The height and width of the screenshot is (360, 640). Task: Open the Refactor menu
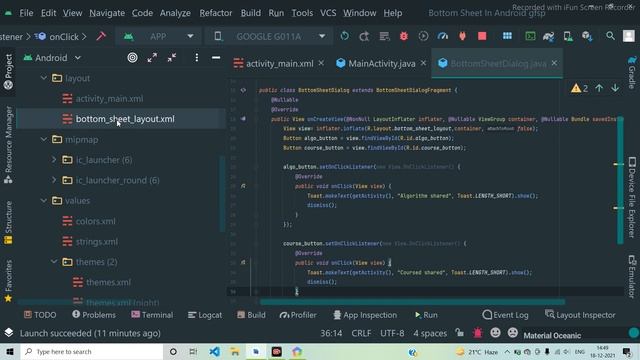point(216,13)
